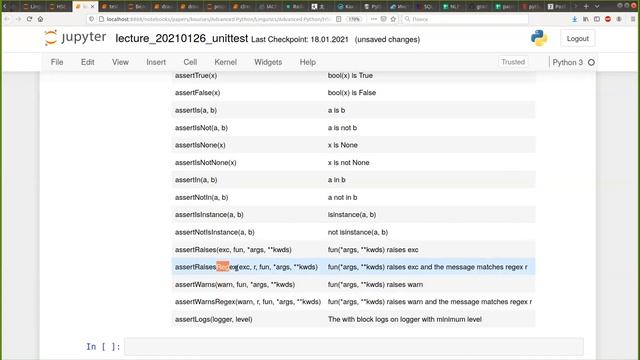This screenshot has width=640, height=360.
Task: Reload the page with the refresh icon
Action: tap(29, 19)
